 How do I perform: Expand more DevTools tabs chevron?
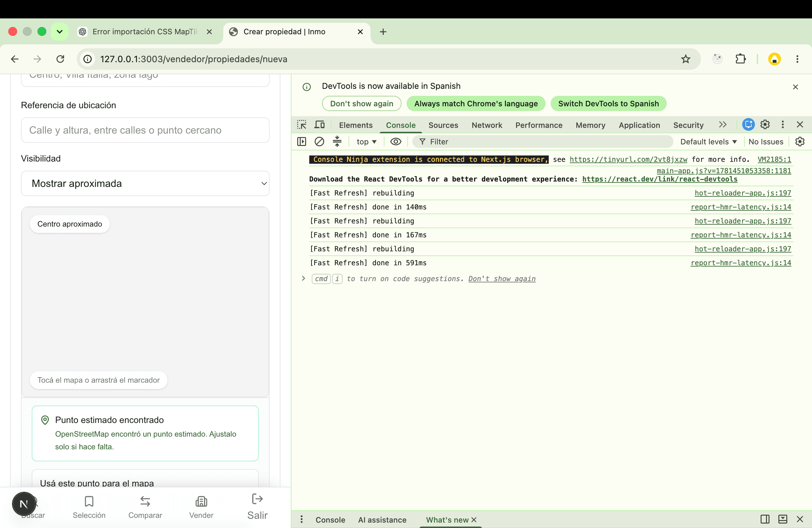point(723,125)
